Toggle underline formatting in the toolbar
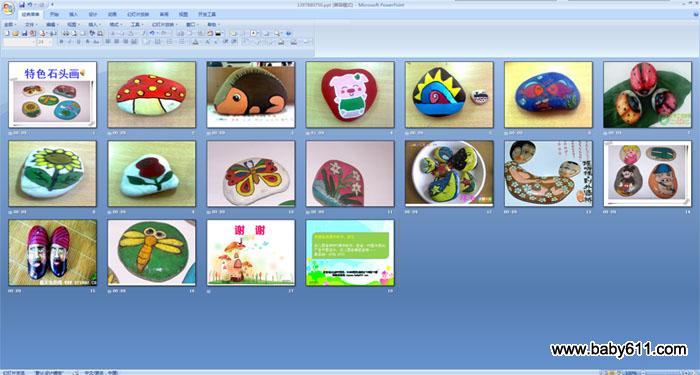This screenshot has height=375, width=700. [79, 42]
